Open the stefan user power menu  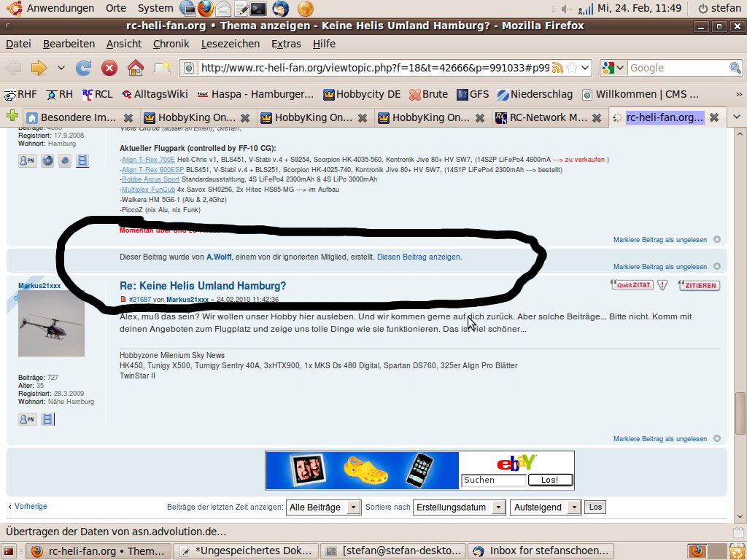point(719,8)
